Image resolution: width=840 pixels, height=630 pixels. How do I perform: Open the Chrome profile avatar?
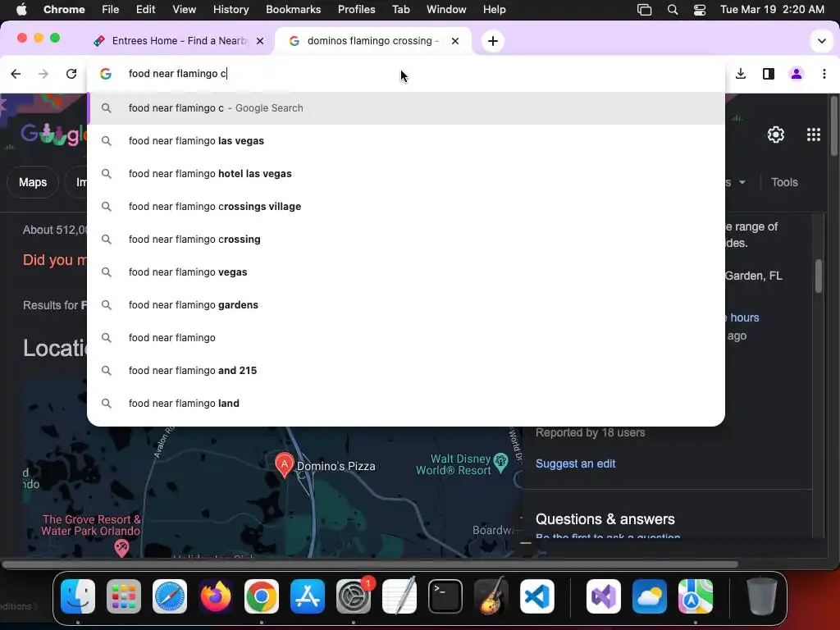click(796, 74)
